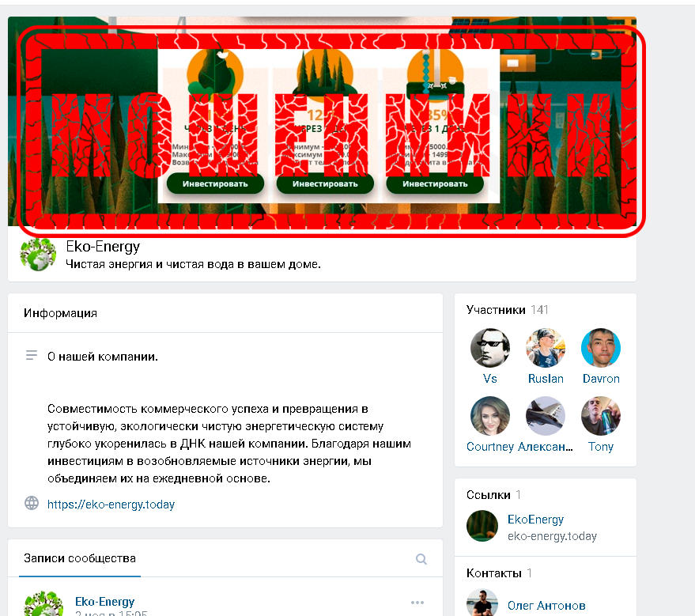Open Олег Антонов contact avatar
Viewport: 695px width, 616px height.
(482, 603)
